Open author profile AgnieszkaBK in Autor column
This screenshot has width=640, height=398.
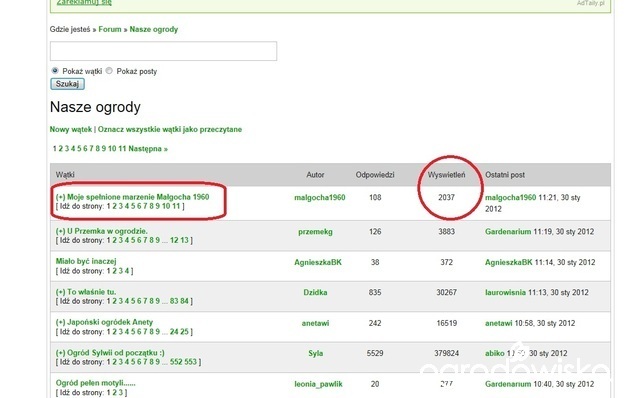318,262
